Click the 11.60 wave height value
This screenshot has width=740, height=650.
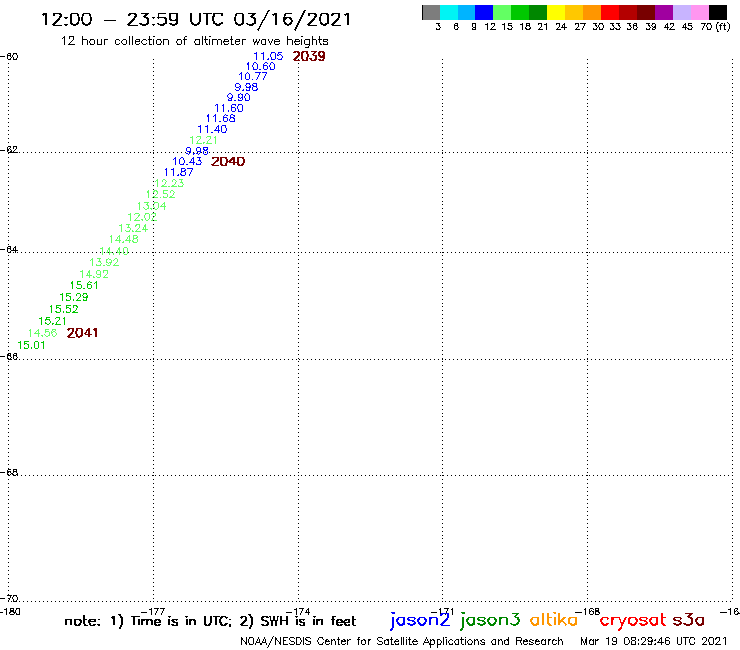point(228,108)
